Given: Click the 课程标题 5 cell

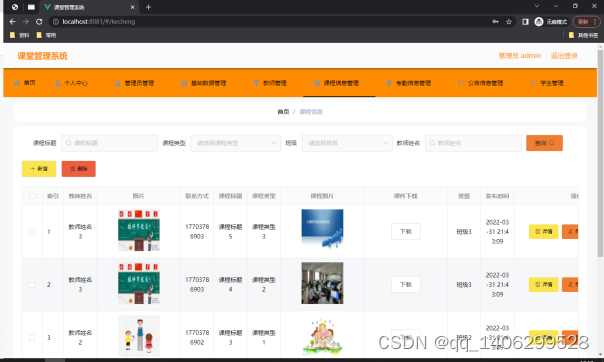Looking at the screenshot, I should 230,232.
